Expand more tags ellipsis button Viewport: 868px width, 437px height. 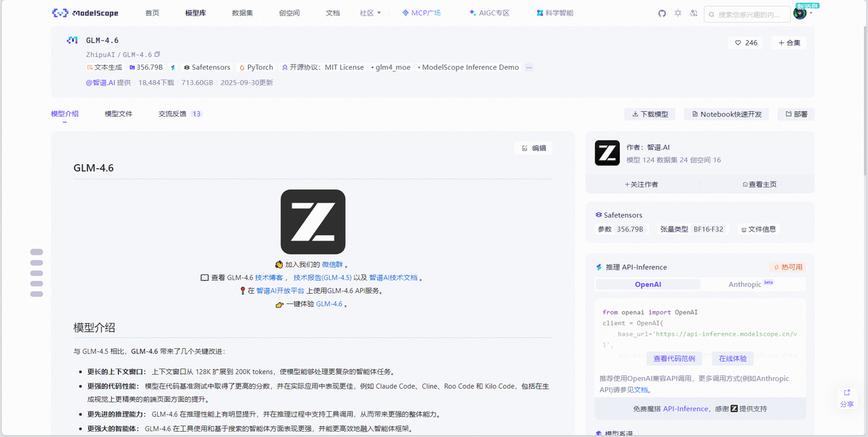(529, 67)
